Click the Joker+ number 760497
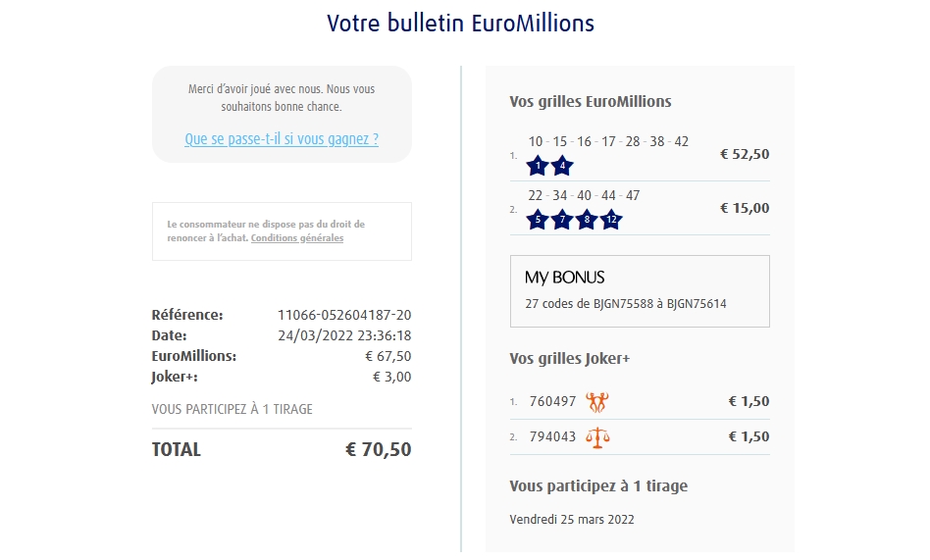 point(552,401)
